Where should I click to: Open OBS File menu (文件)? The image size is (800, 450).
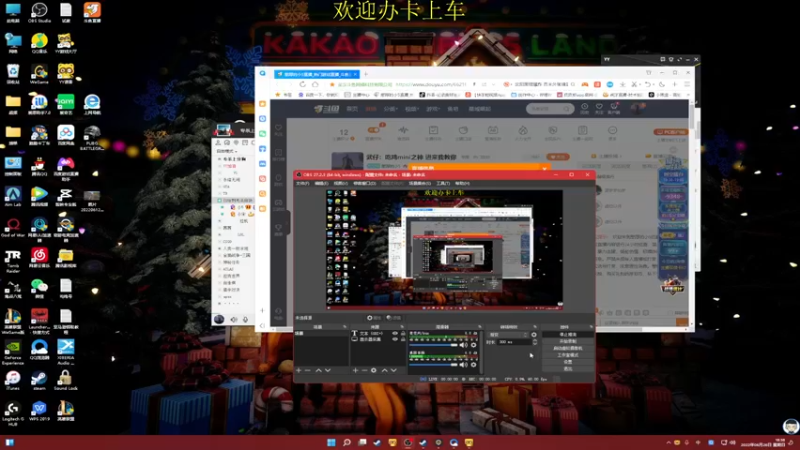point(303,183)
